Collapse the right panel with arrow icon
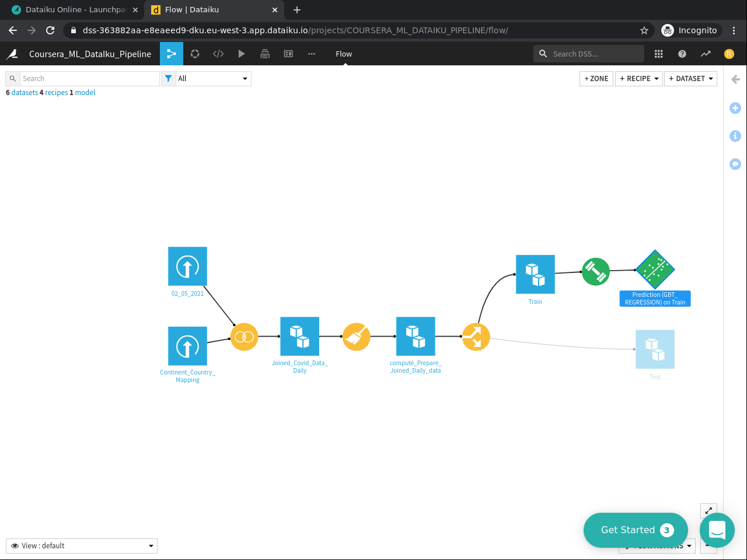The height and width of the screenshot is (560, 747). click(735, 79)
